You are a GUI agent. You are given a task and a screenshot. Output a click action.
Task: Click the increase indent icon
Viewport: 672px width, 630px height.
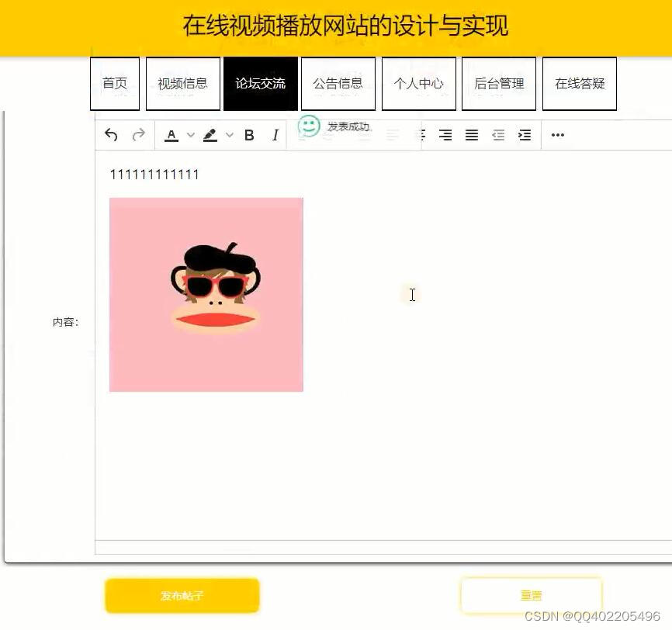pyautogui.click(x=524, y=135)
